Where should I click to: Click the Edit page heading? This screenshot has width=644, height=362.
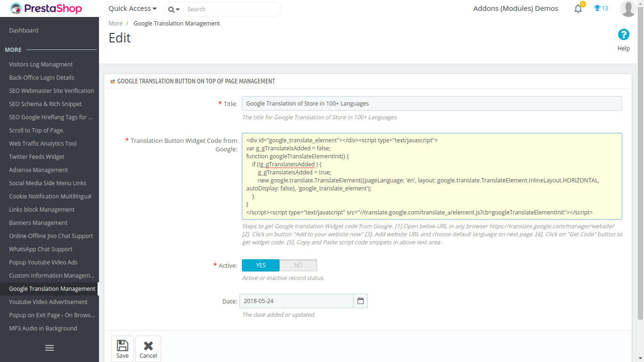[x=120, y=38]
